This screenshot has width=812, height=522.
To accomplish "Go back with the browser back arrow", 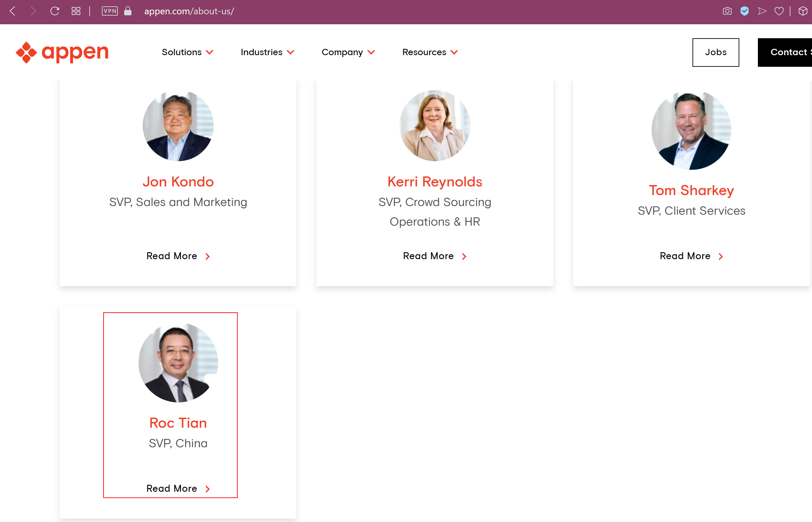I will (13, 11).
